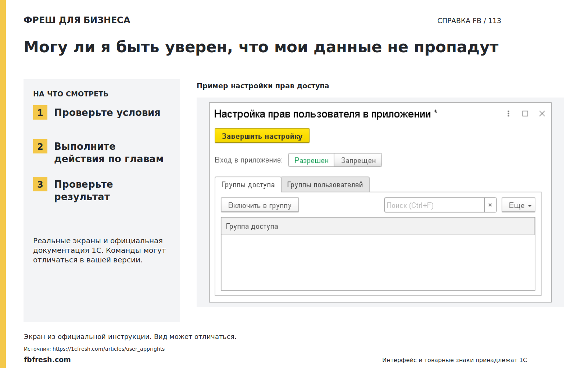Click the Группа доступа column header

[378, 226]
